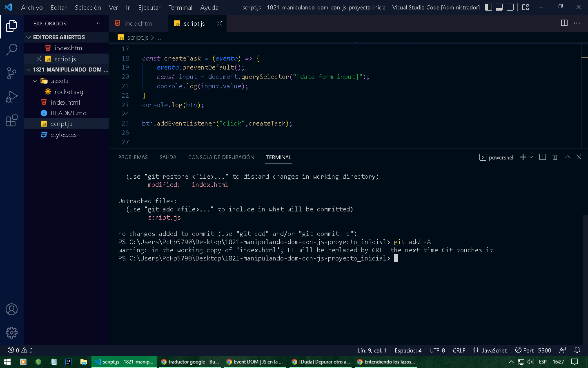Open the Ejecutar menu
The image size is (588, 368).
tap(149, 7)
